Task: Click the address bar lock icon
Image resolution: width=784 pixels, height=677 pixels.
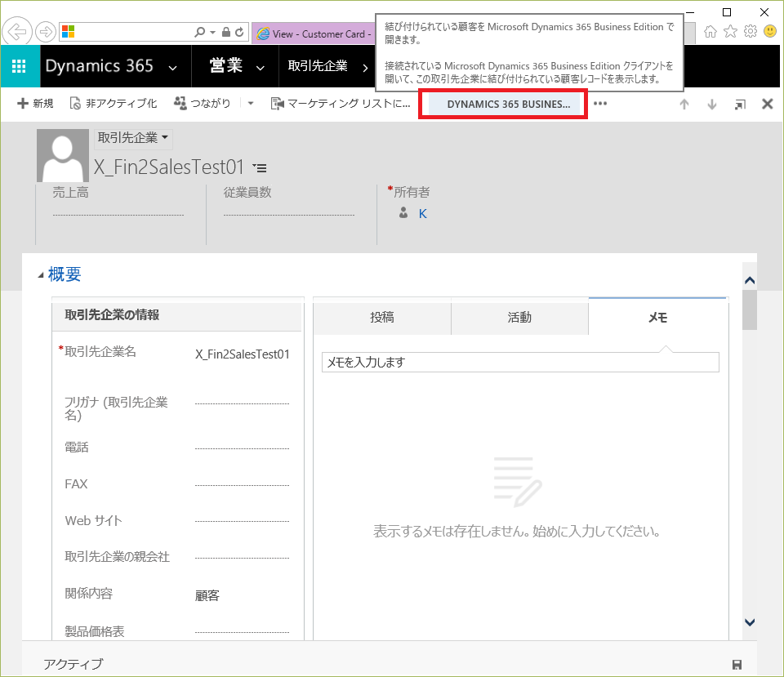Action: click(x=226, y=32)
